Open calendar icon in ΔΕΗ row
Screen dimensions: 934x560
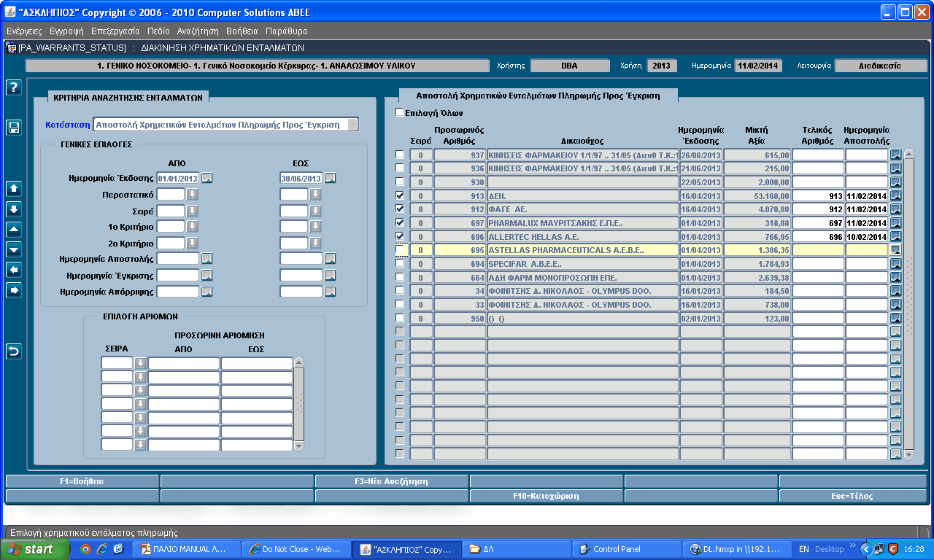[895, 195]
